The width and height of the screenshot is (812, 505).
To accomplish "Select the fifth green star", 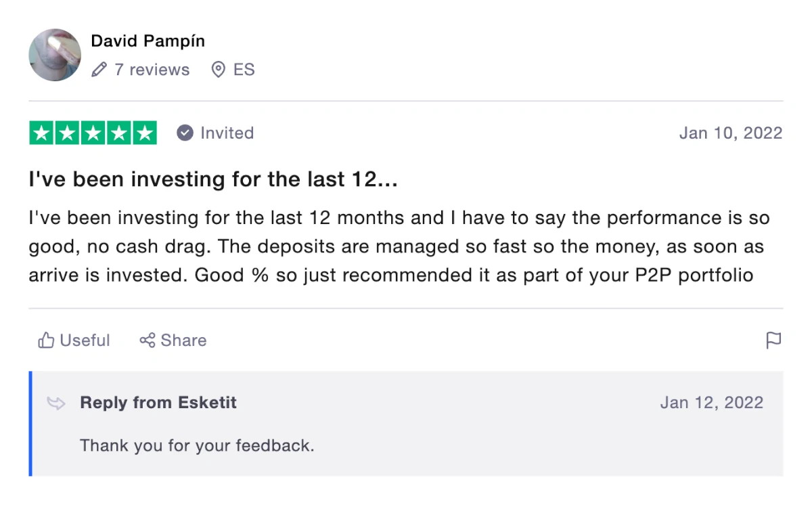I will click(144, 133).
